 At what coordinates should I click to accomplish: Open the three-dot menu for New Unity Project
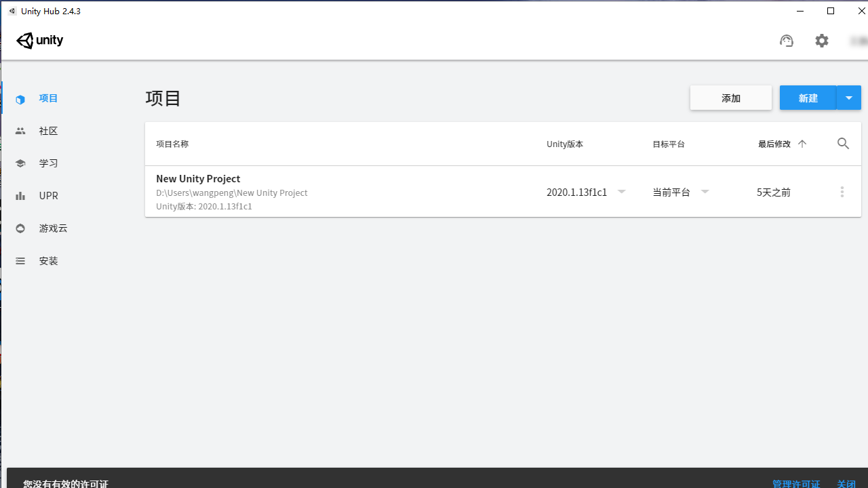coord(842,192)
